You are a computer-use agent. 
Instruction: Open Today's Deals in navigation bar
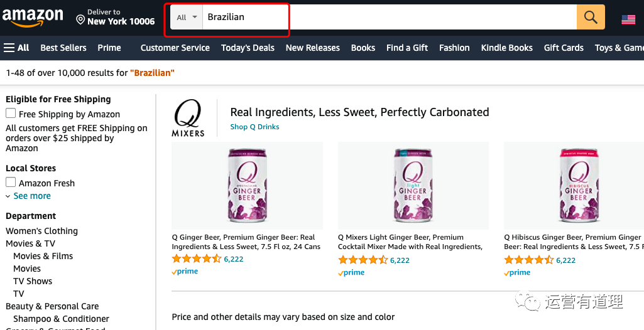pyautogui.click(x=248, y=48)
